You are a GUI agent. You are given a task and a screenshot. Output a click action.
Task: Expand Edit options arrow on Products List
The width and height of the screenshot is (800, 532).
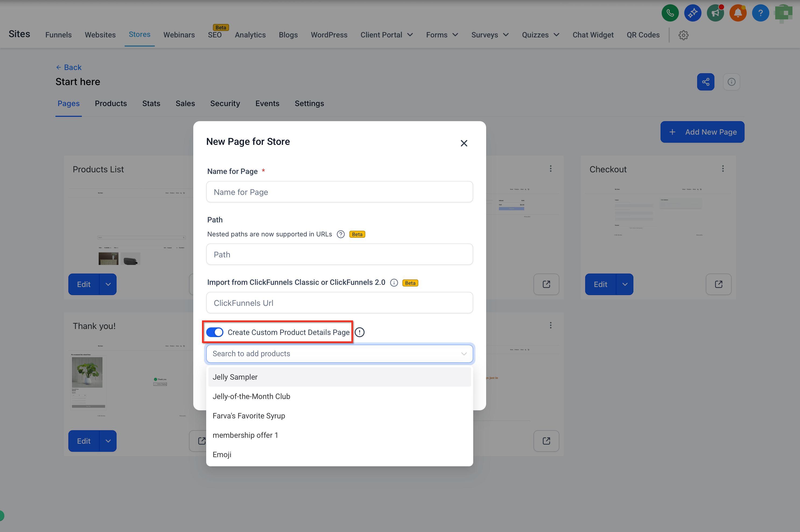pos(108,284)
